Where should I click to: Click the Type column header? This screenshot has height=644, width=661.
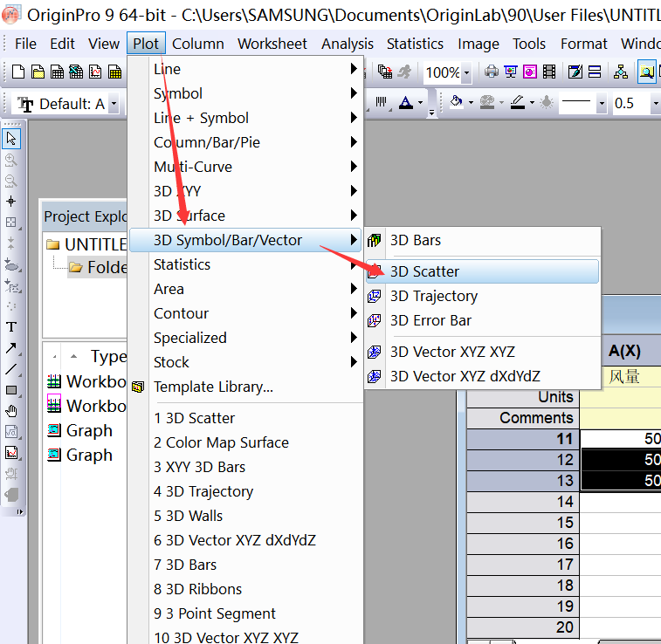[108, 356]
